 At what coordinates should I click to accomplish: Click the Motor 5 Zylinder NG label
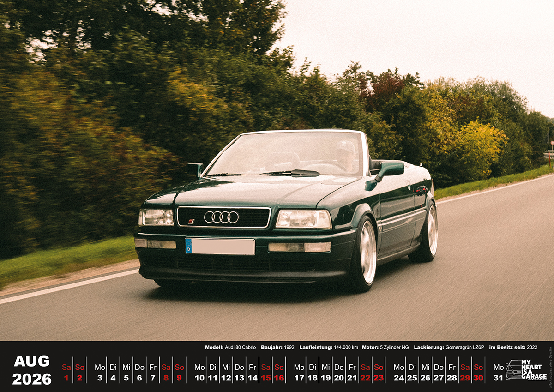(x=385, y=347)
